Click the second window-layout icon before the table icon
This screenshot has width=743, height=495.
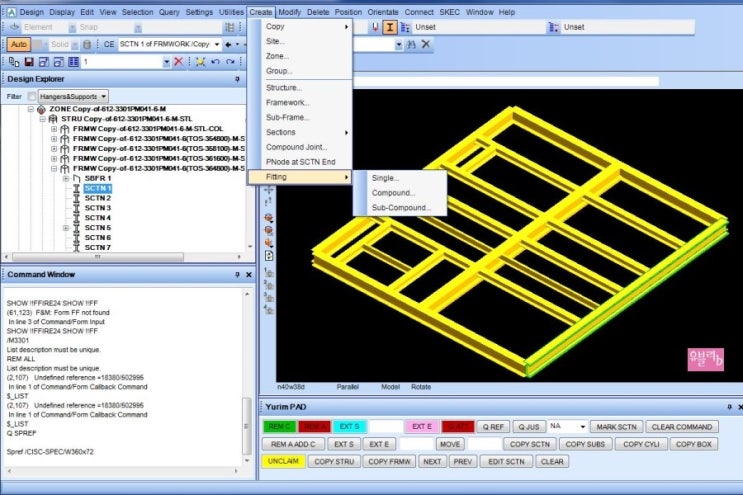tap(59, 62)
